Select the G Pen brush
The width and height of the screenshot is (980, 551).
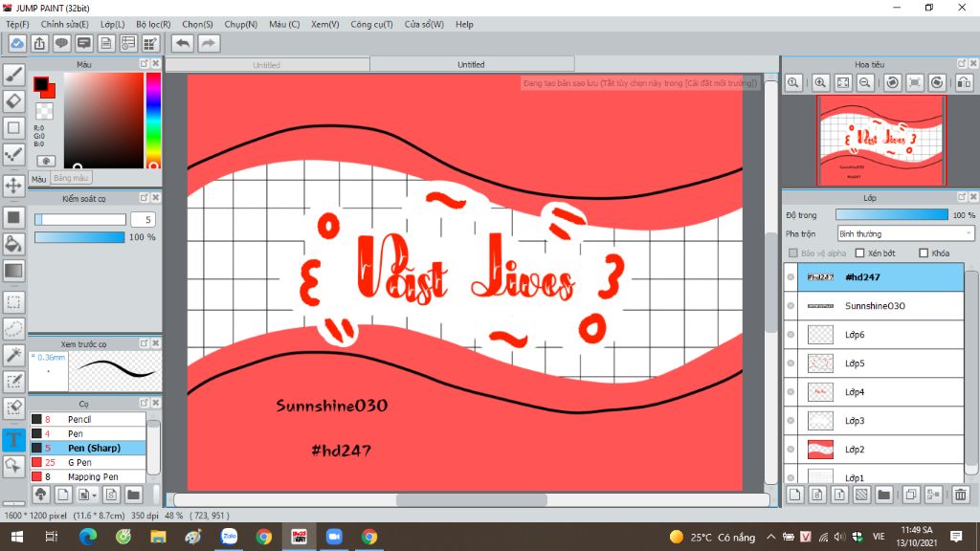(87, 462)
